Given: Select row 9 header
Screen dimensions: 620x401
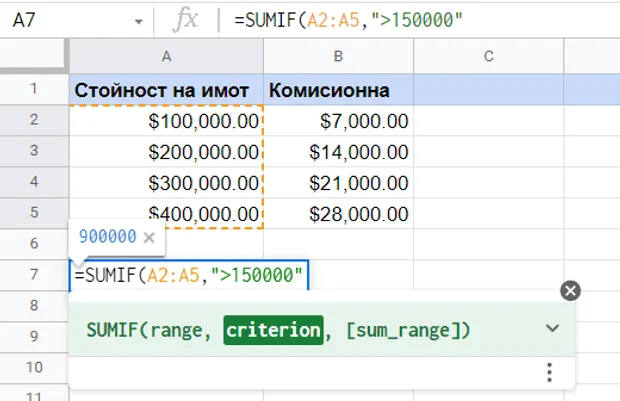Looking at the screenshot, I should pyautogui.click(x=34, y=336).
